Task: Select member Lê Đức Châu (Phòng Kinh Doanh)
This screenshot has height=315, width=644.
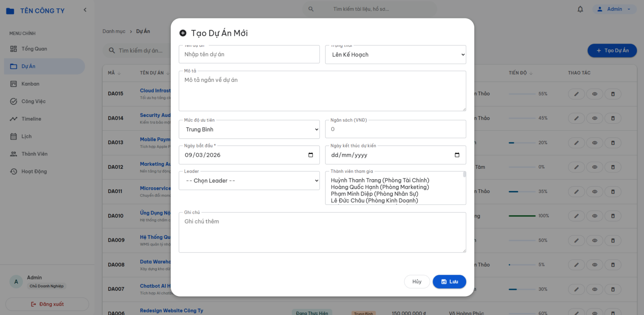Action: tap(374, 201)
